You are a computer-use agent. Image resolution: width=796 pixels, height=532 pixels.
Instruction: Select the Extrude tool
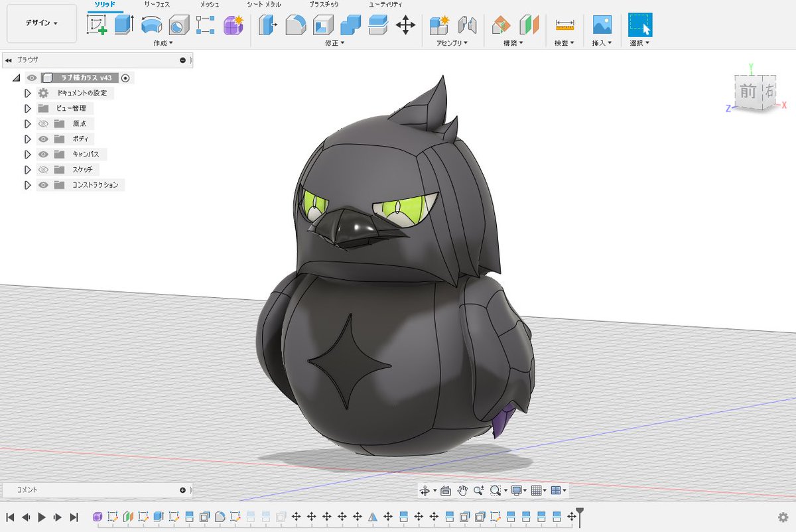point(123,25)
